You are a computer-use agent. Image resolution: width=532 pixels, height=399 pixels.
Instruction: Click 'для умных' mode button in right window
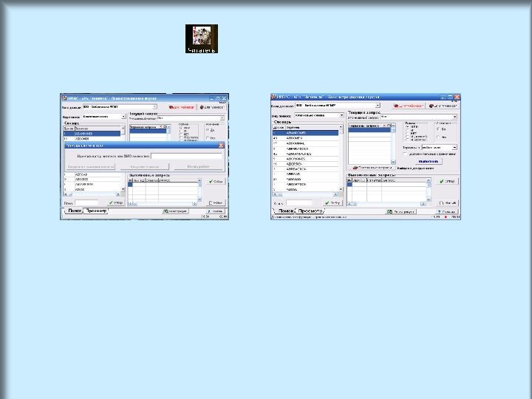pos(443,106)
